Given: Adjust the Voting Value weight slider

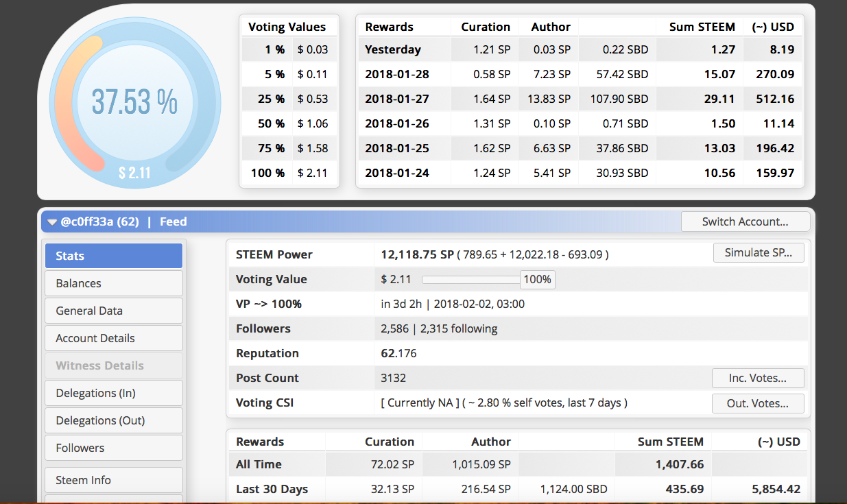Looking at the screenshot, I should point(470,280).
